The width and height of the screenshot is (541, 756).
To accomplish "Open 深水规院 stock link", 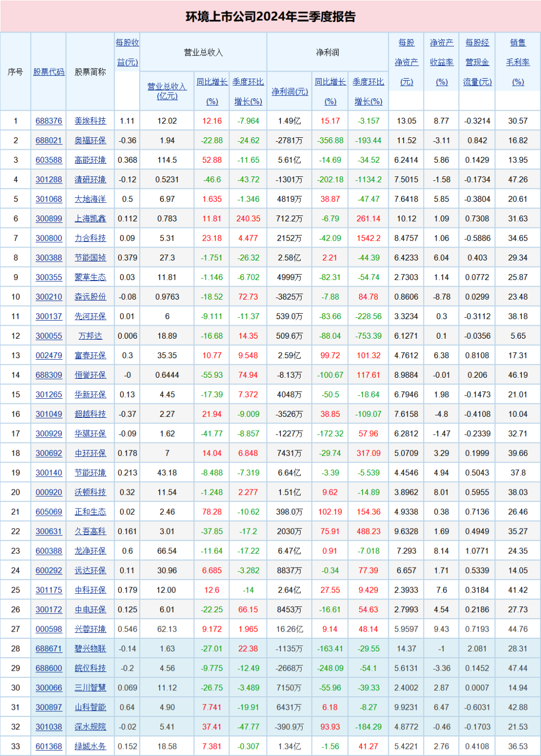I will 90,726.
